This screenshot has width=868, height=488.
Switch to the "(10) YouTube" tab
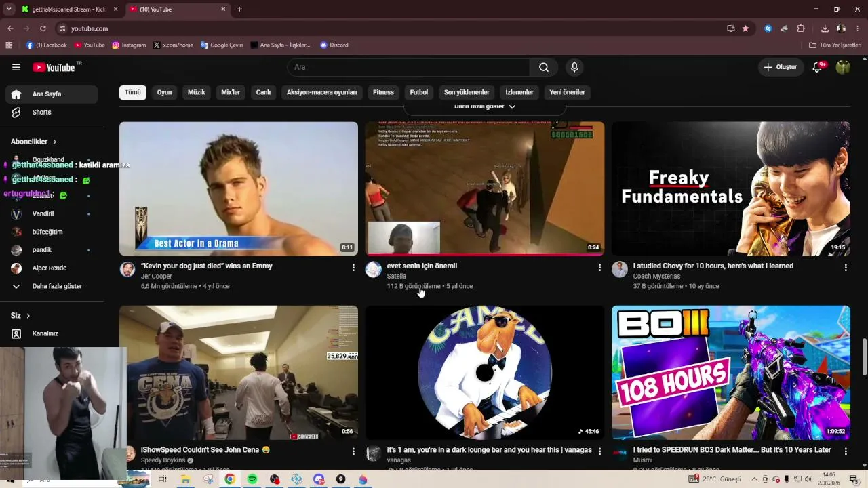(x=178, y=9)
